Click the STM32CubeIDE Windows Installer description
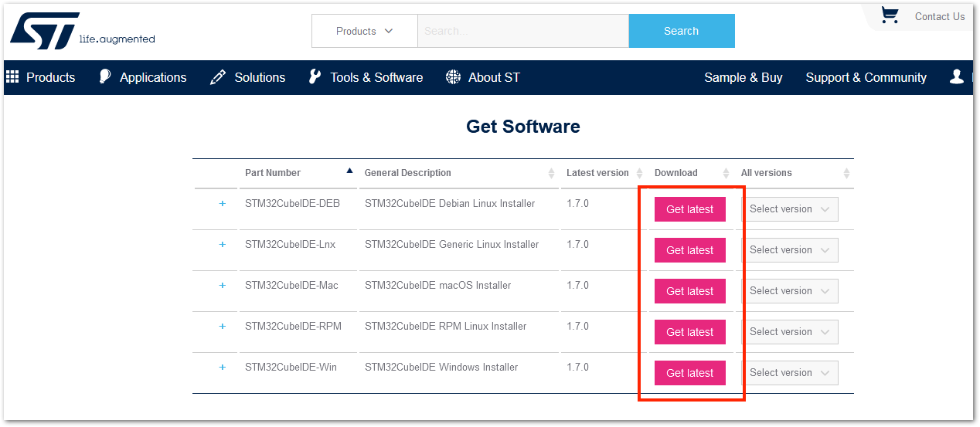 [441, 368]
